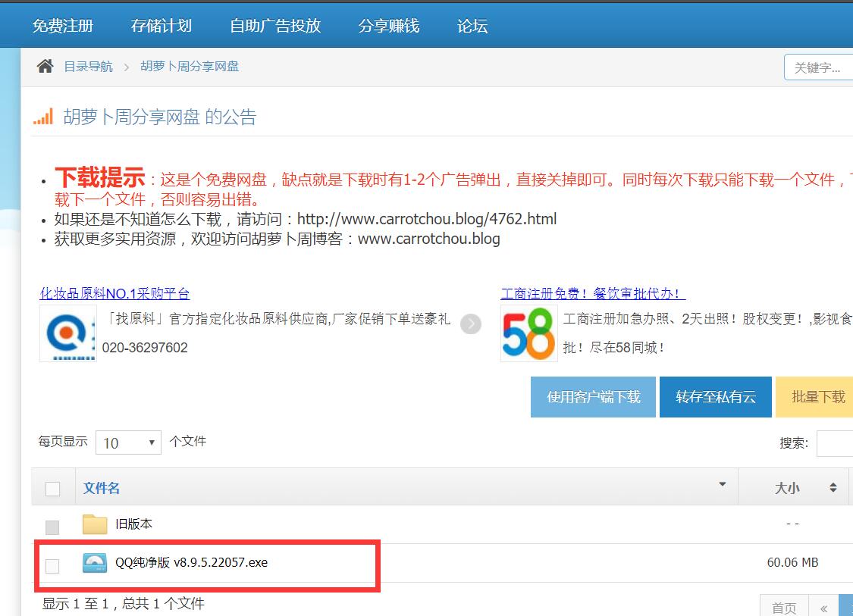Open 自助广告投放 in top navigation

pyautogui.click(x=275, y=26)
